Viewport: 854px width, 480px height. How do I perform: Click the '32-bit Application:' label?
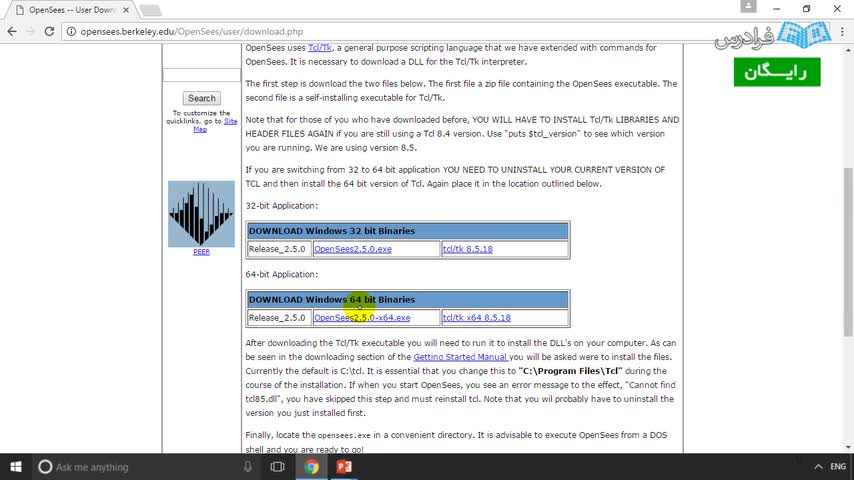[282, 206]
